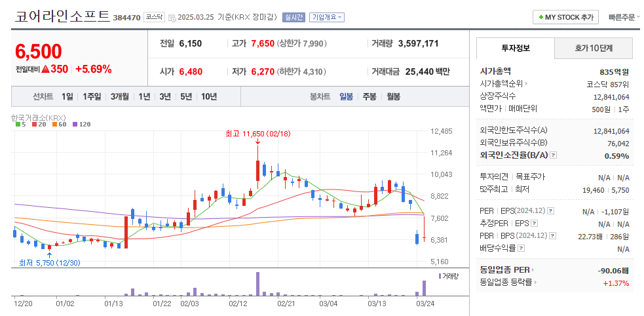The height and width of the screenshot is (316, 644).
Task: Switch to the 투자정보 tab
Action: point(516,48)
